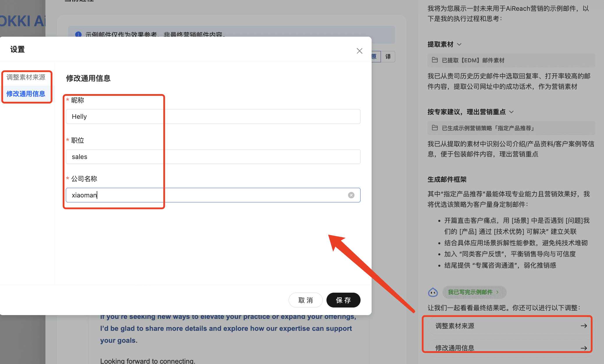Click the 公司名称 input with xiaoman
Viewport: 604px width, 364px height.
tap(204, 195)
